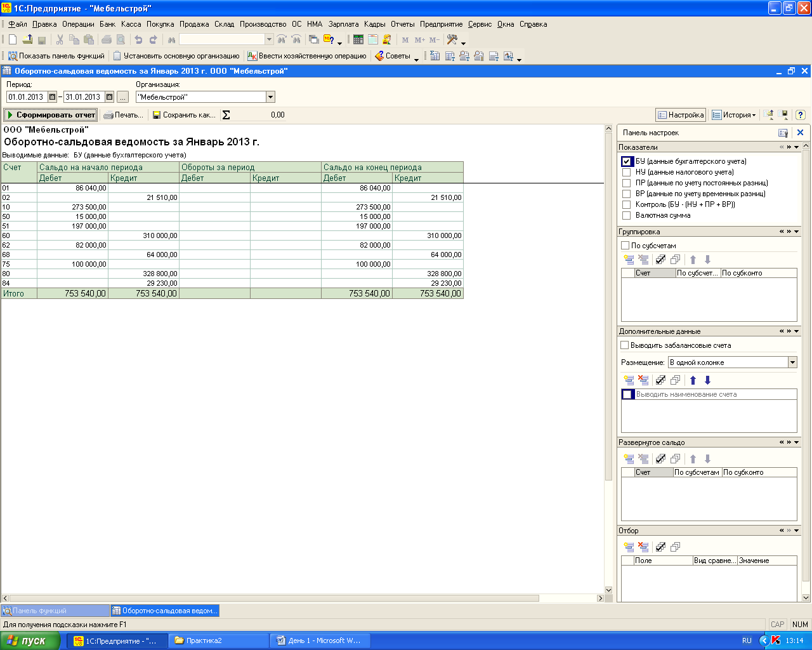
Task: Click the calendar icon next to 01.01.2013
Action: 52,97
